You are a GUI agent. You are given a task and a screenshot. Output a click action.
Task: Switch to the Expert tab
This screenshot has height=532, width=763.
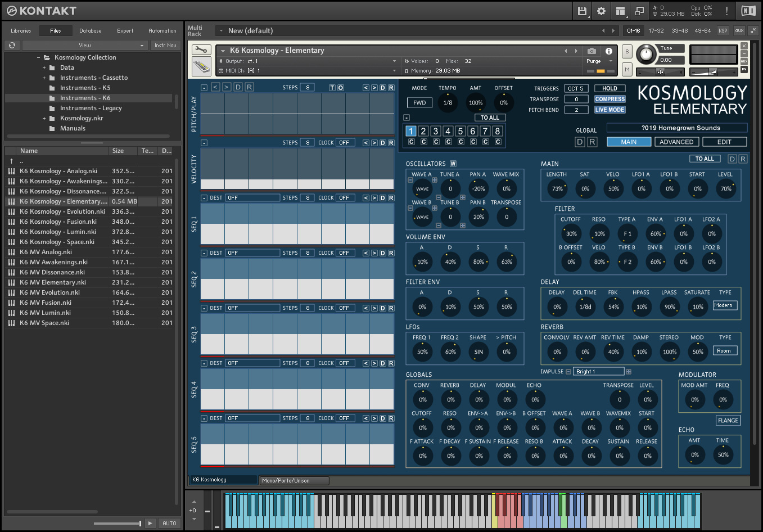(x=125, y=30)
